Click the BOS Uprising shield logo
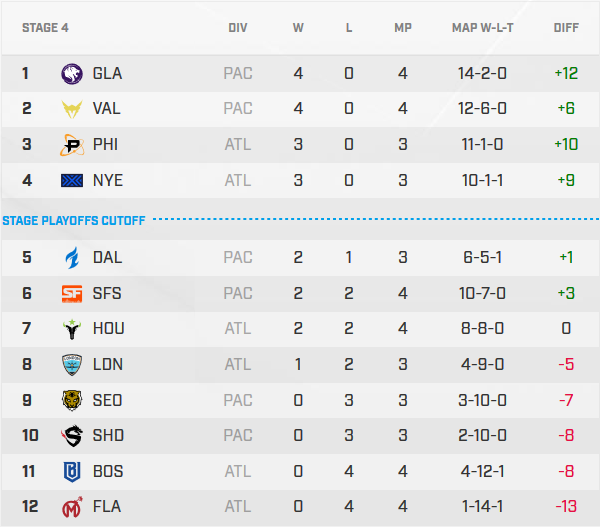The image size is (600, 527). coord(72,471)
